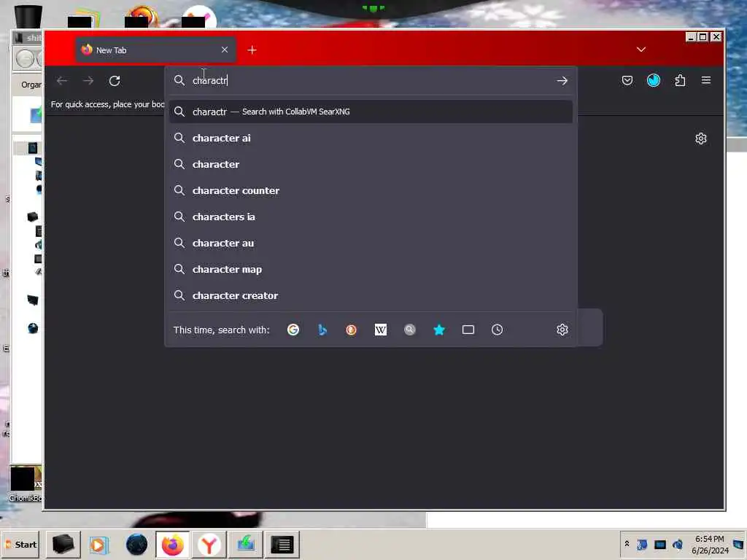Viewport: 747px width, 560px height.
Task: Close the New Tab tab
Action: coord(225,50)
